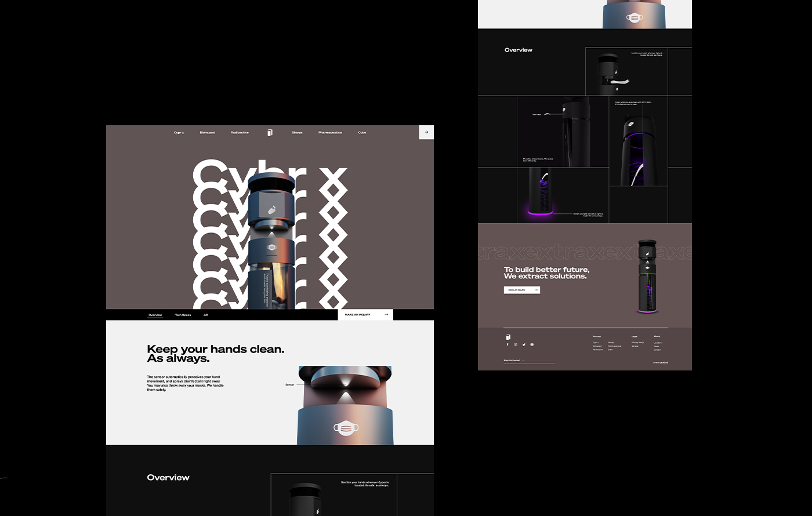
Task: Open the Facebook icon in the footer
Action: coord(507,344)
